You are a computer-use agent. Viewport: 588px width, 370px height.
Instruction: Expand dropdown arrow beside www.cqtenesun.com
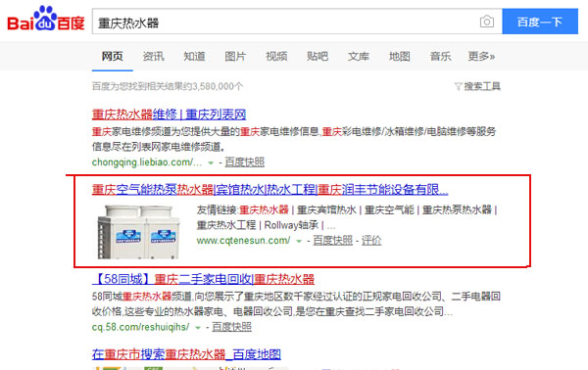pyautogui.click(x=299, y=241)
